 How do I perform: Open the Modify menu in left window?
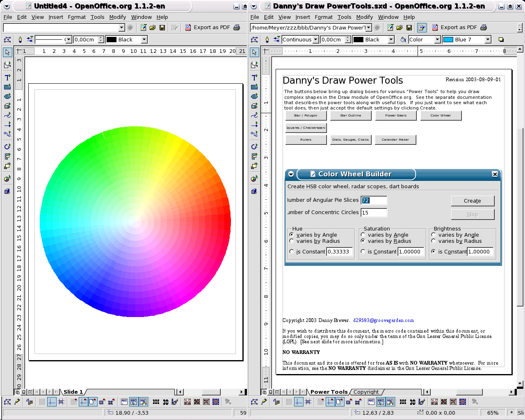pos(117,17)
